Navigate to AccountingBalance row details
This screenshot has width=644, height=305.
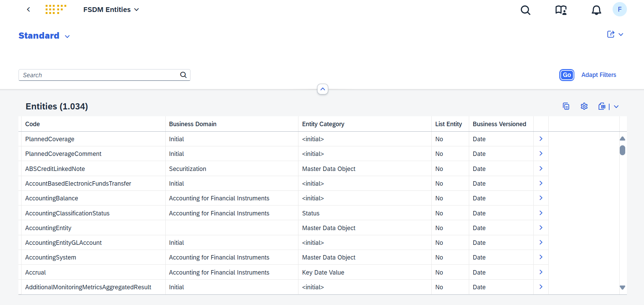point(541,198)
